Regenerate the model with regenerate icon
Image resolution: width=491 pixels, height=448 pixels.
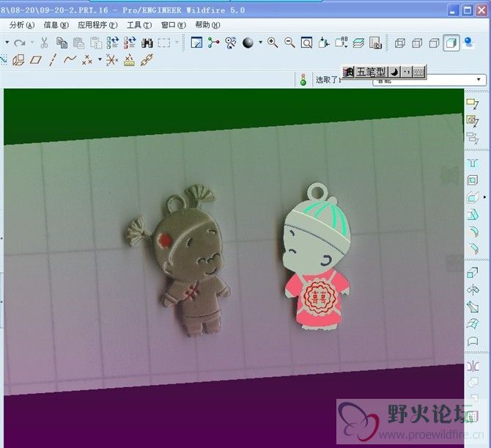113,43
